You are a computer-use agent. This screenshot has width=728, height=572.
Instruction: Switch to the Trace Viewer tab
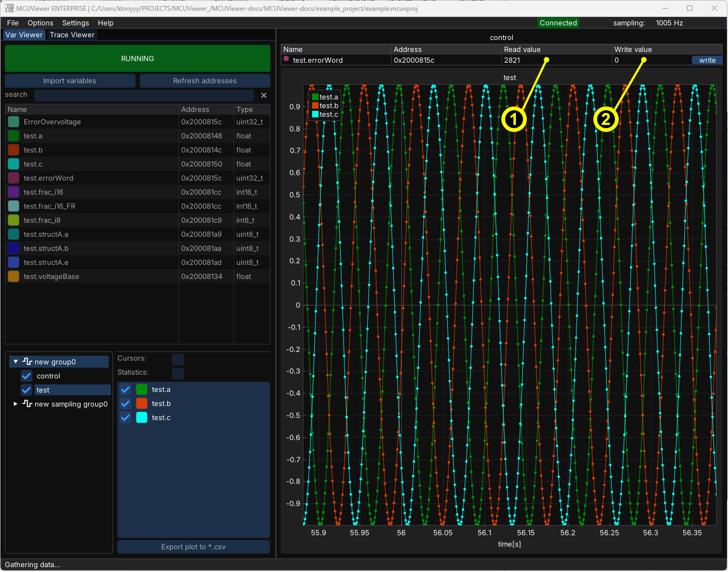click(x=72, y=35)
